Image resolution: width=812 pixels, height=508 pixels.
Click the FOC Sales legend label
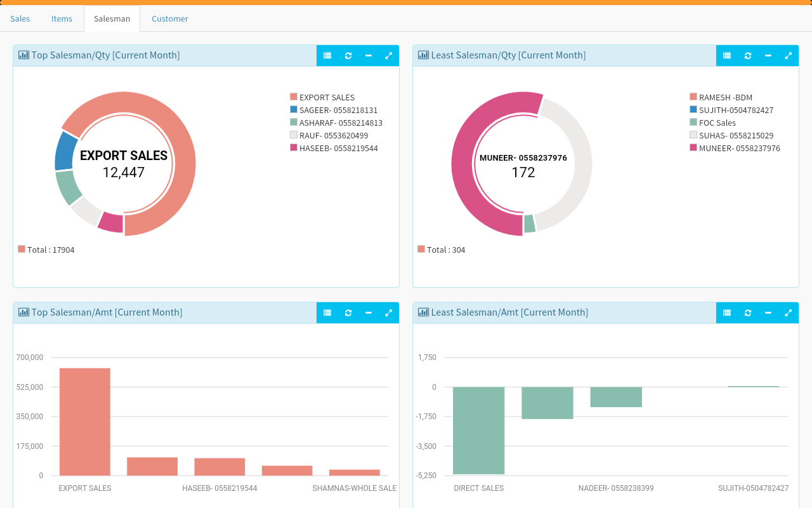[x=717, y=123]
